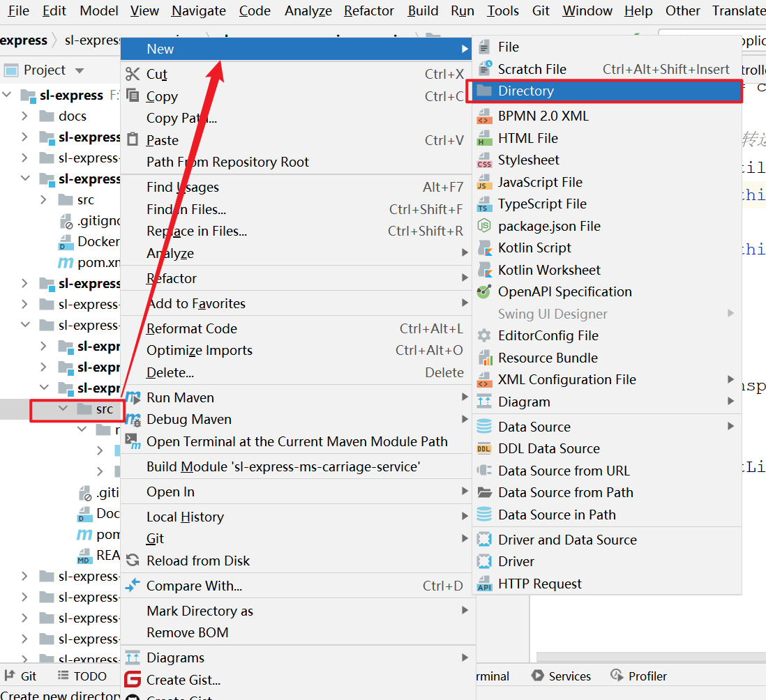Choose Open Terminal at Current Maven Module Path
This screenshot has height=700, width=766.
[x=297, y=441]
